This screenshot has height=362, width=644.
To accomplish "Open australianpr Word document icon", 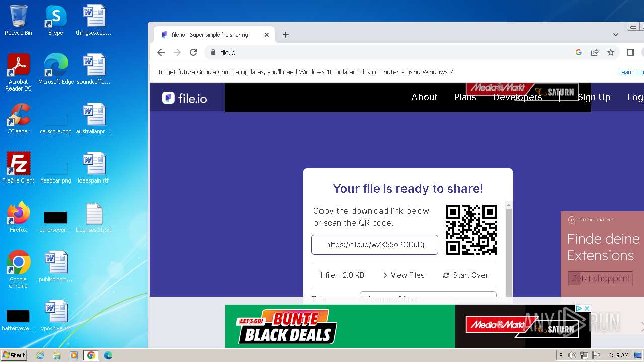I will click(94, 119).
